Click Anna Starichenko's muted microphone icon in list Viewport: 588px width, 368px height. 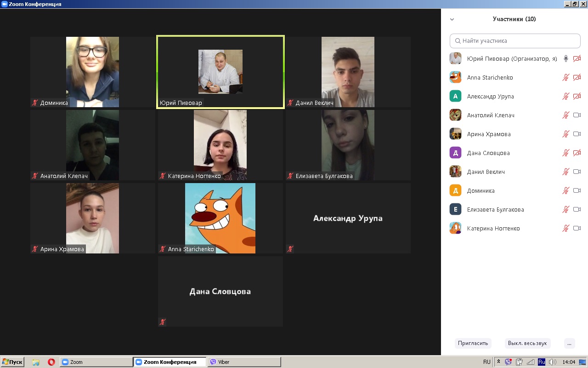(566, 77)
